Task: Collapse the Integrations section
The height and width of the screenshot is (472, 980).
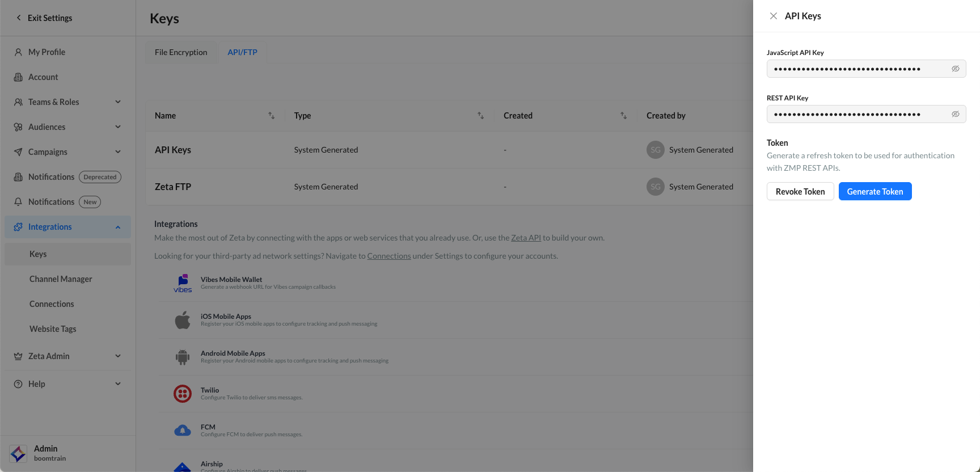Action: pos(118,227)
